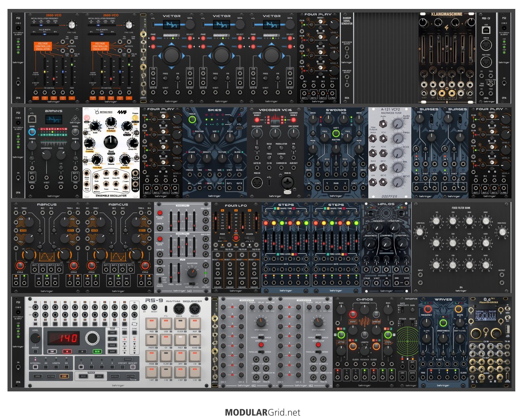Click the AUTOFILL button on RS-9
This screenshot has width=526, height=420.
click(115, 376)
